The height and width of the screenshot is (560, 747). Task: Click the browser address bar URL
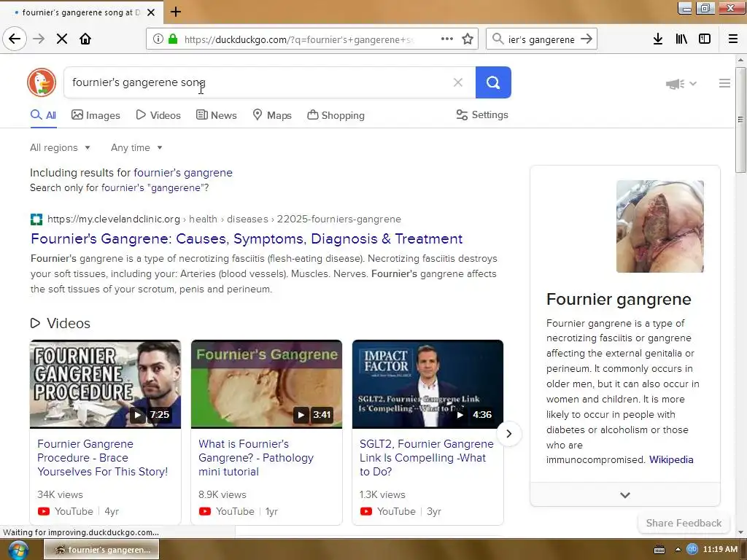point(298,39)
